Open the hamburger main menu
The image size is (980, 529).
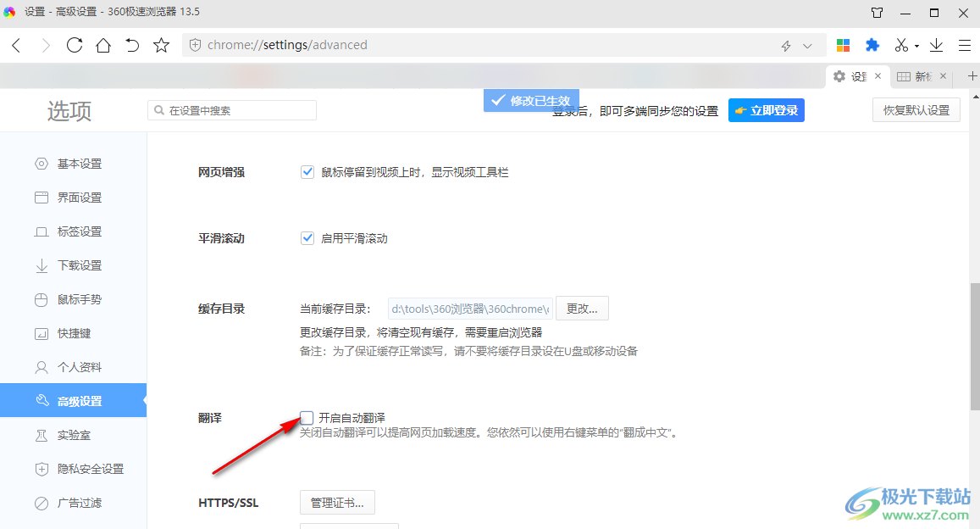(965, 45)
